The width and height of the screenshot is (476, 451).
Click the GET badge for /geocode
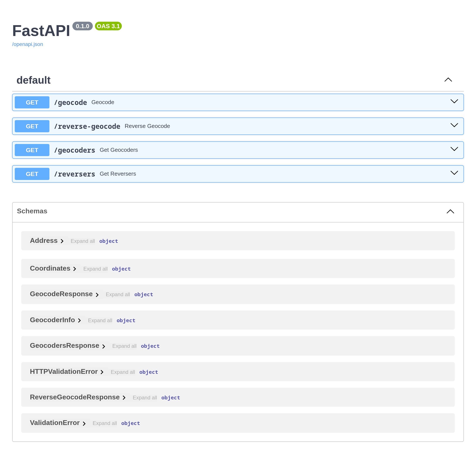[32, 102]
